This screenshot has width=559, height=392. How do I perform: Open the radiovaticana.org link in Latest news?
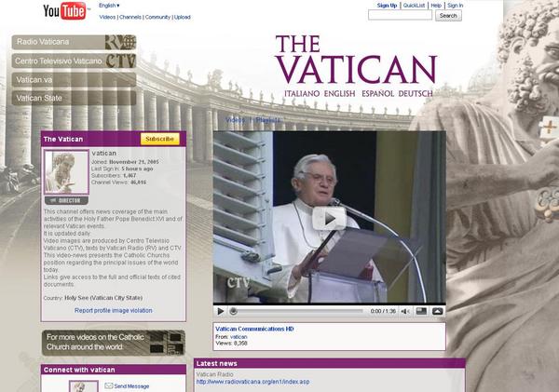[x=252, y=382]
